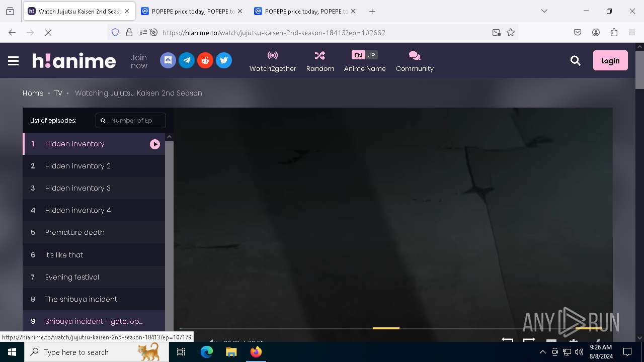Click the page vertical scrollbar
The height and width of the screenshot is (362, 644).
(639, 70)
